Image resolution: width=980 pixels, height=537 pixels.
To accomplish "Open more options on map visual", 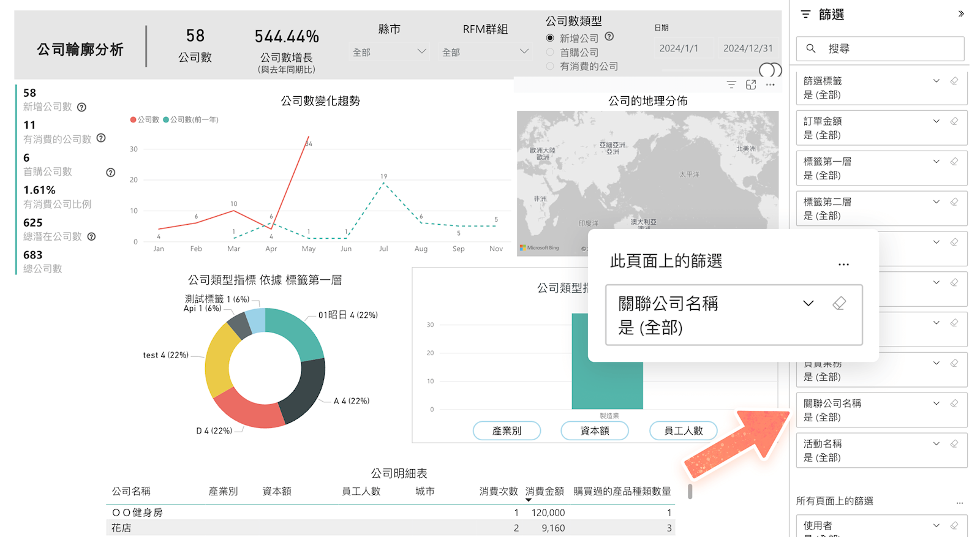I will click(x=770, y=85).
